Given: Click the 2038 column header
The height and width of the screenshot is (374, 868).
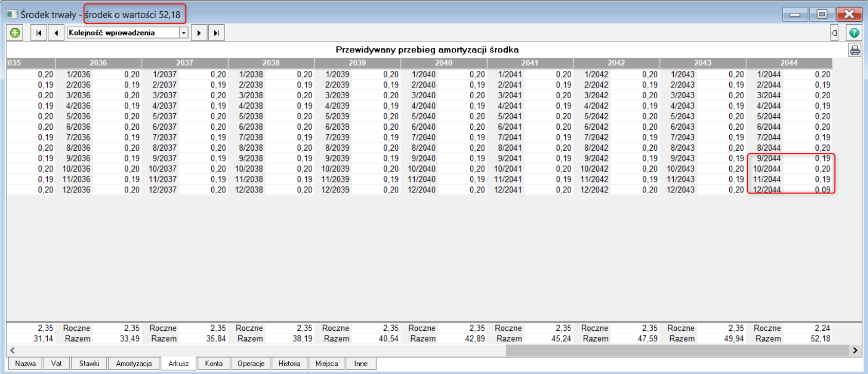Looking at the screenshot, I should pyautogui.click(x=271, y=63).
